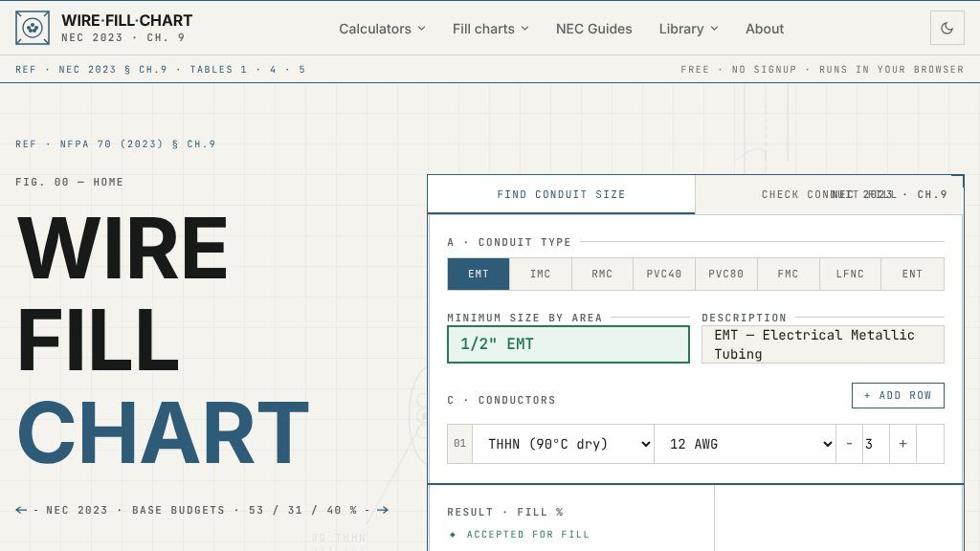Click the REF · NEC 2023 § CH.9 tables text
Image resolution: width=980 pixels, height=551 pixels.
(x=161, y=69)
